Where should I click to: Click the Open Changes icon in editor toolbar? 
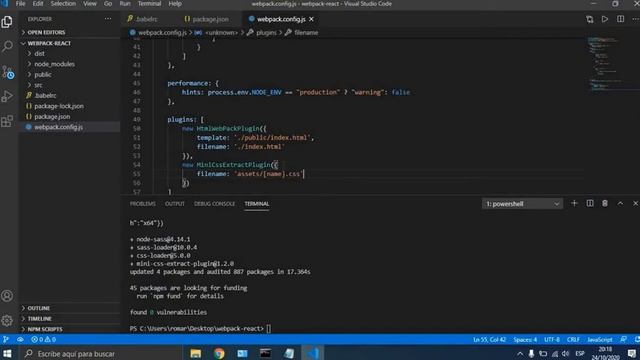coord(589,19)
